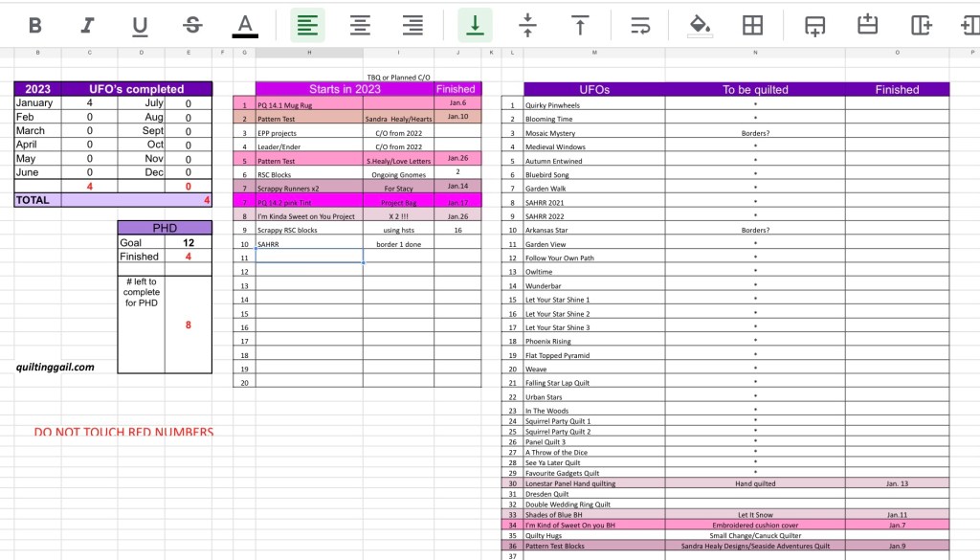This screenshot has width=980, height=560.
Task: Align text to the right
Action: click(x=412, y=25)
